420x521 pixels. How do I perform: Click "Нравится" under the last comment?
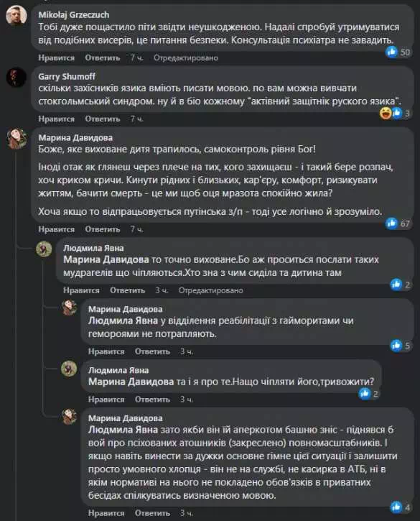[106, 513]
